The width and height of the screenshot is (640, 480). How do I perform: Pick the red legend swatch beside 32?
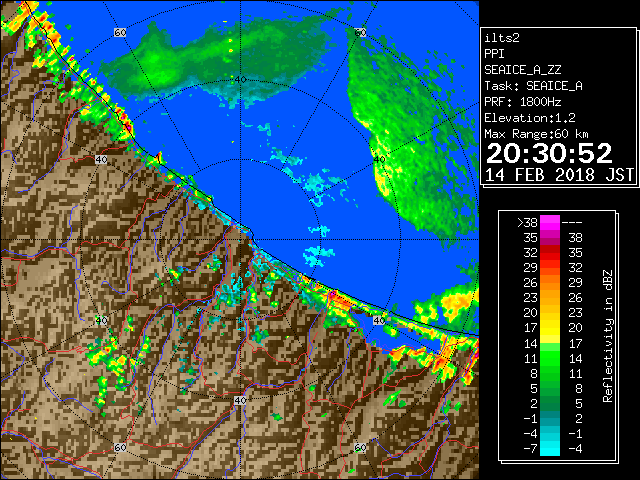pyautogui.click(x=550, y=253)
